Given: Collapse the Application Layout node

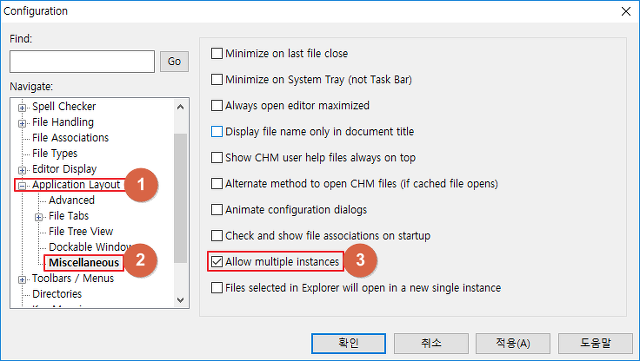Looking at the screenshot, I should click(x=22, y=186).
